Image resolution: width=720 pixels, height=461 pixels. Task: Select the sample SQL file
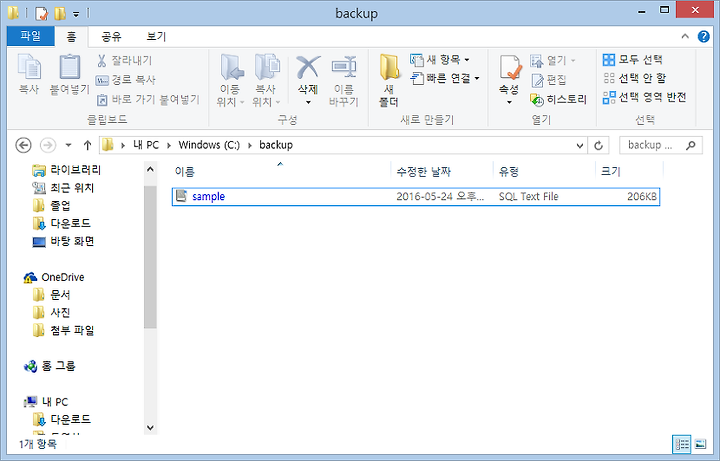[416, 197]
